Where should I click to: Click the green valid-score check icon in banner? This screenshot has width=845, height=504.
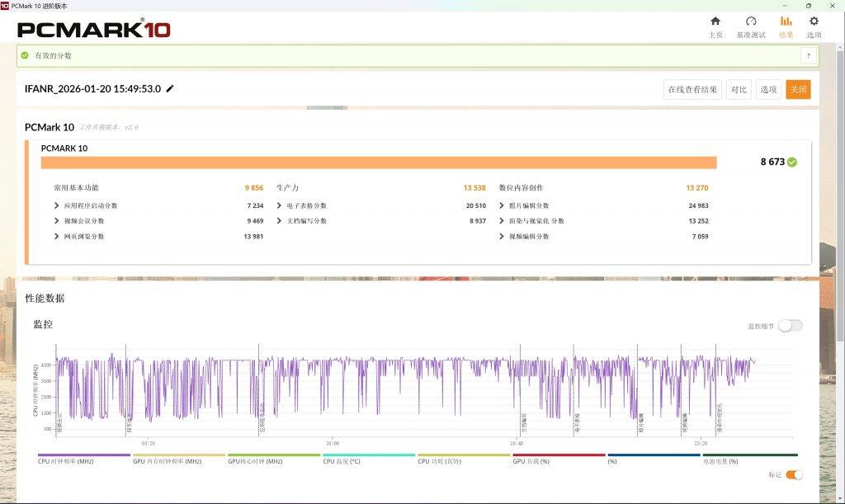coord(25,55)
